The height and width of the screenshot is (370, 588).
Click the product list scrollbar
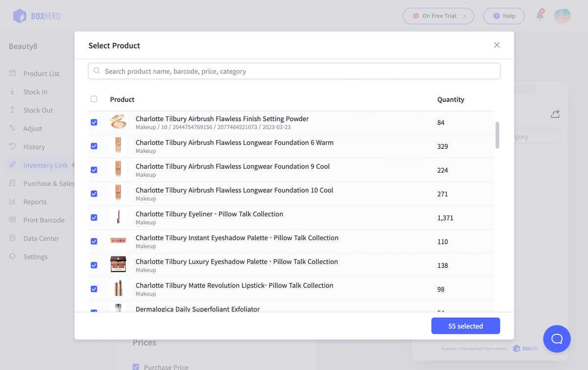[497, 135]
